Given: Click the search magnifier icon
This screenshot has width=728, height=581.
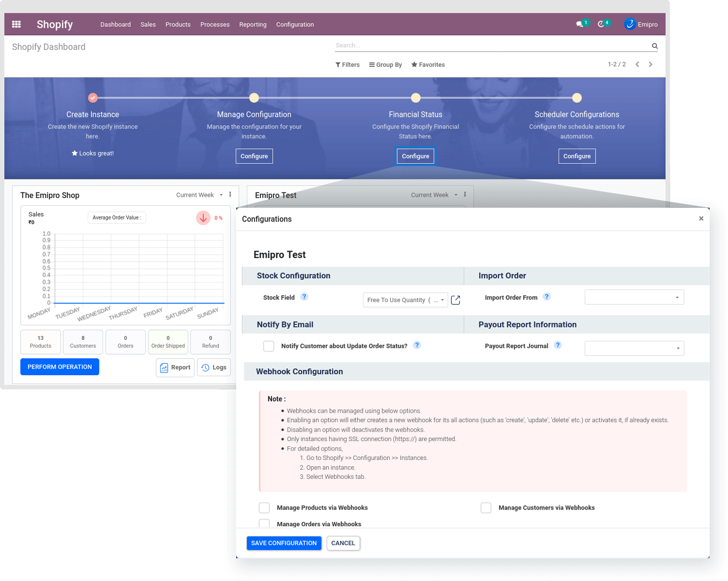Looking at the screenshot, I should [654, 46].
